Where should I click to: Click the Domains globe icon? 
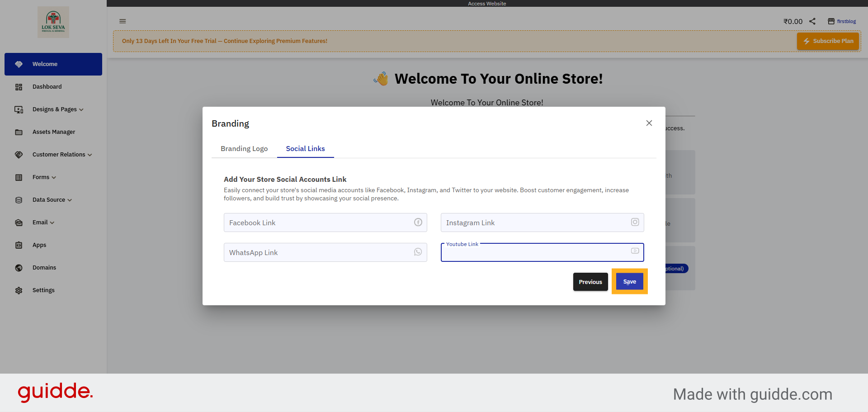pyautogui.click(x=19, y=268)
